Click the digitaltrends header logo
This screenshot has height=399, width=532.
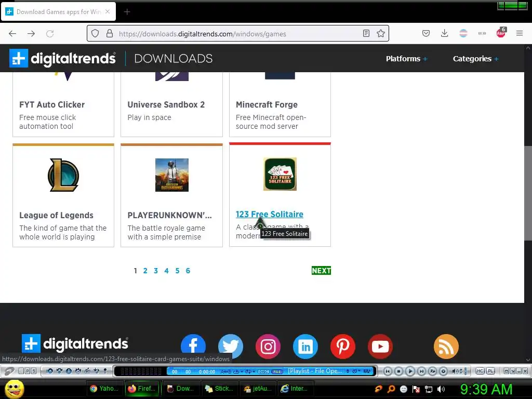[x=62, y=58]
